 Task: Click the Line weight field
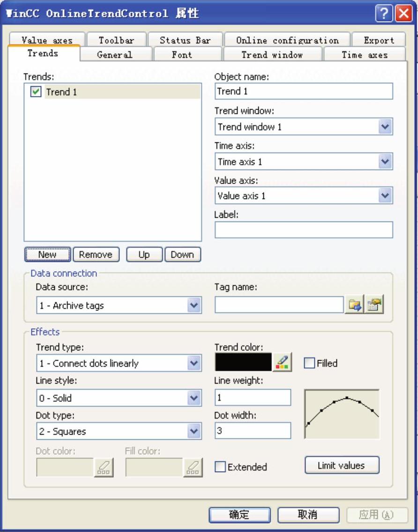[253, 397]
